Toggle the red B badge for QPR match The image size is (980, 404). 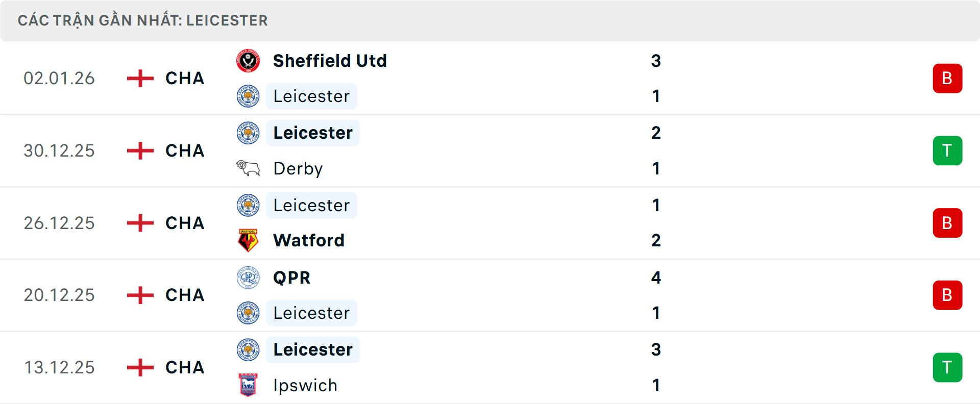947,295
